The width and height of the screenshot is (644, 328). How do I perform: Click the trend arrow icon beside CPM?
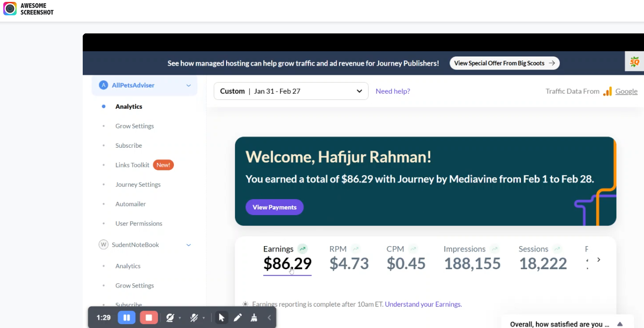point(413,249)
